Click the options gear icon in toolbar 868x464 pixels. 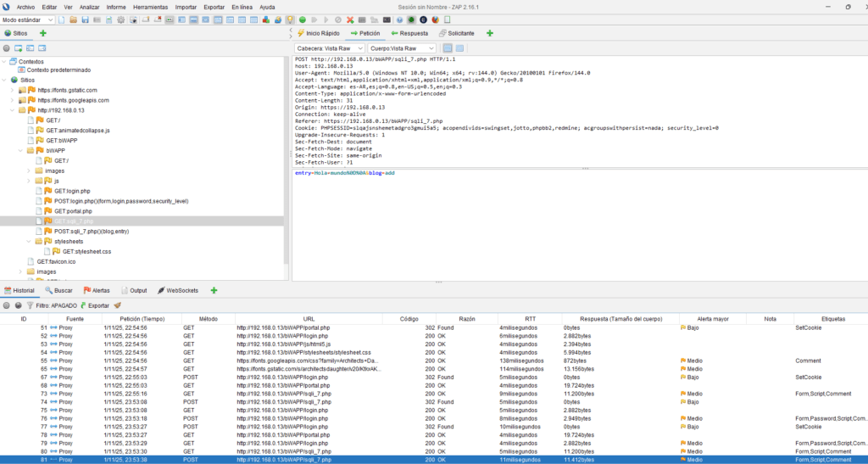pyautogui.click(x=120, y=19)
